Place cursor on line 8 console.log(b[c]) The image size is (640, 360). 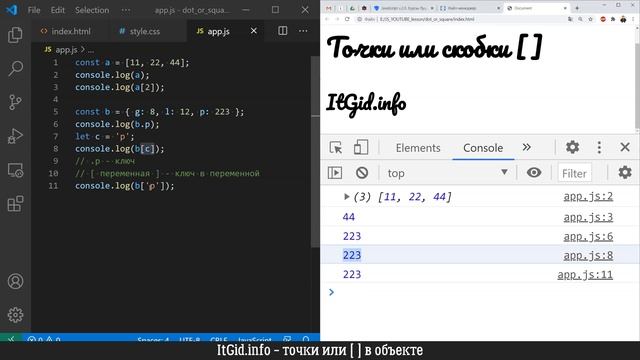(119, 149)
